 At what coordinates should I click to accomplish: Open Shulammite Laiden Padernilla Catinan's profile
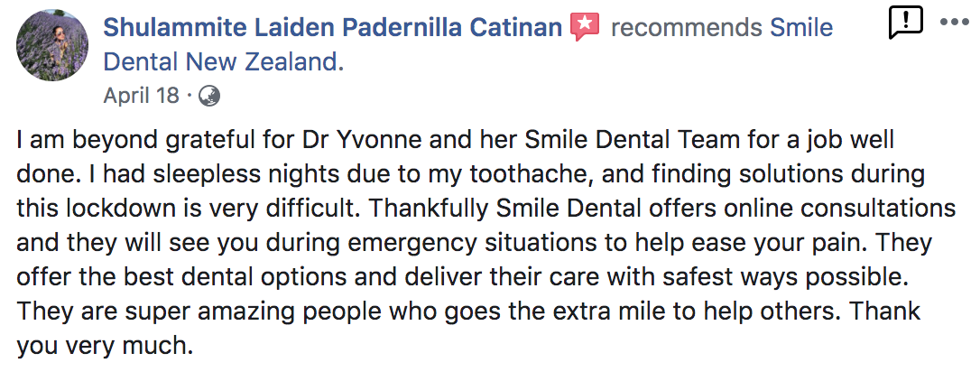(x=333, y=28)
